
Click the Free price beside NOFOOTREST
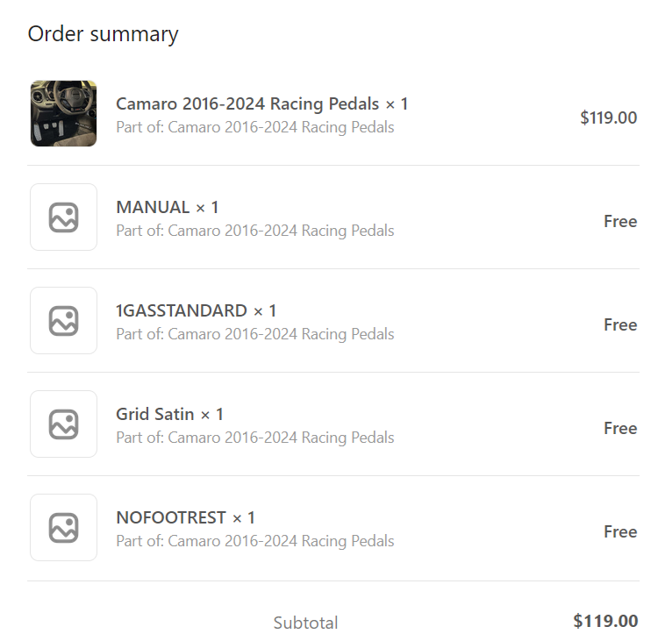(619, 531)
